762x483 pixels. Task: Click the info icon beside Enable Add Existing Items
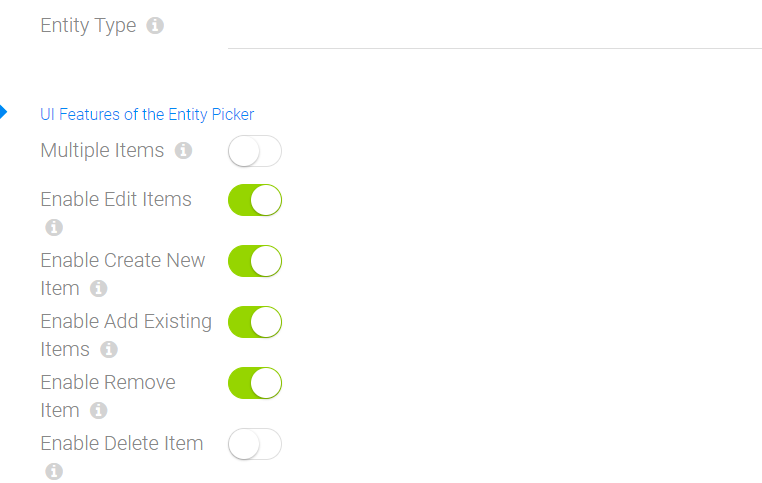coord(109,349)
